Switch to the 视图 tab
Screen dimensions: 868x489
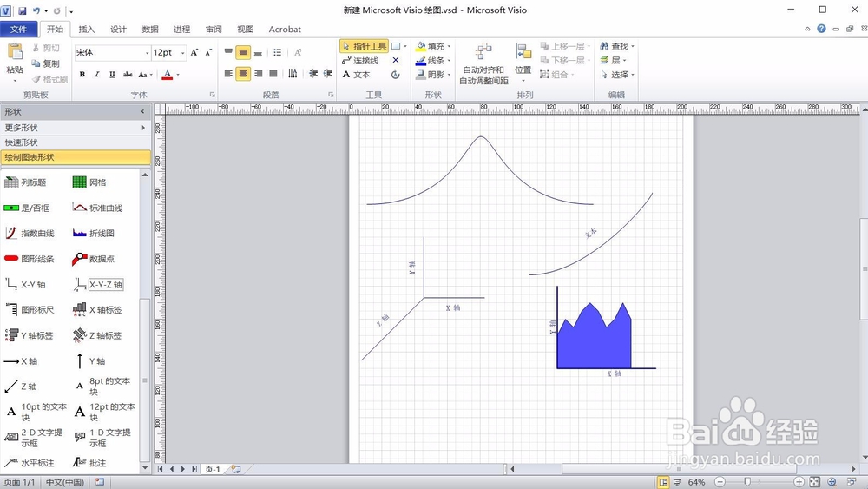[245, 29]
